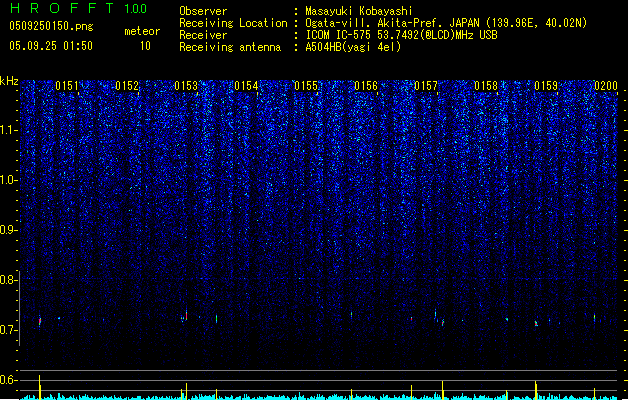Image resolution: width=629 pixels, height=400 pixels.
Task: Select the ICOM IC-575 53.7492 MHz USB value
Action: [401, 35]
